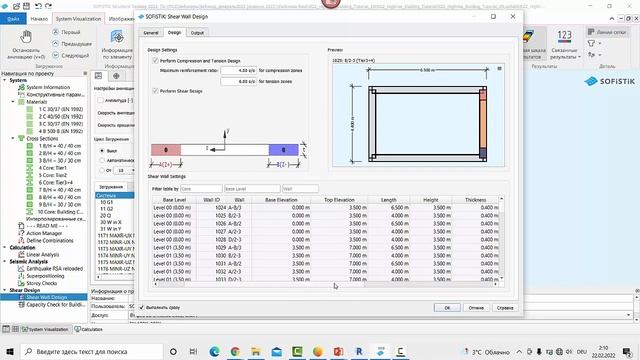
Task: Open Chrome from taskbar
Action: point(235,351)
